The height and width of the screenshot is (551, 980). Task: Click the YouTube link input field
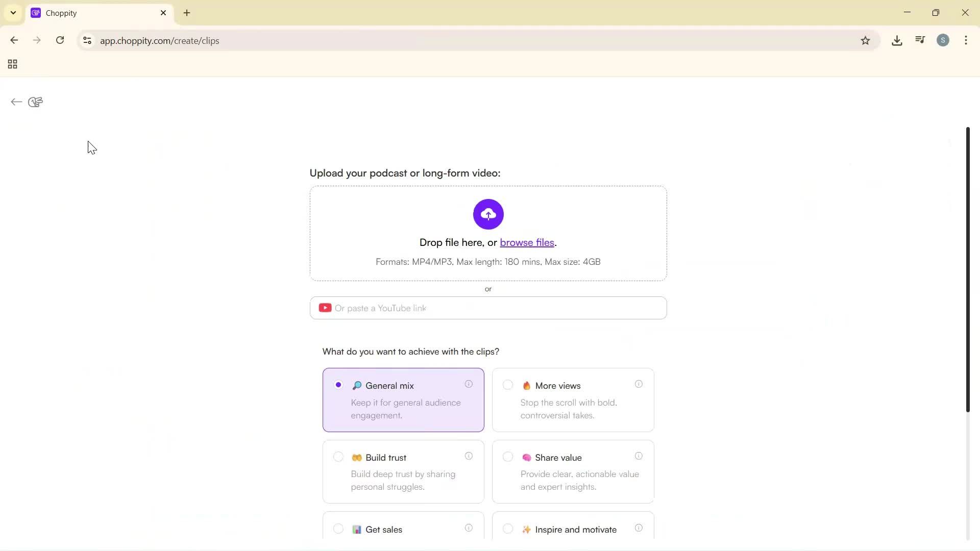[487, 308]
